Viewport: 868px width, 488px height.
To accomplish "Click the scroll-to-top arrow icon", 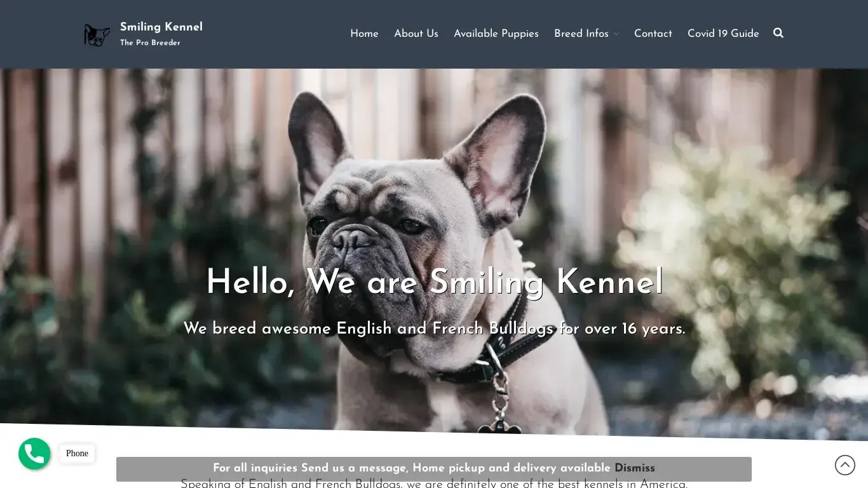I will (845, 465).
